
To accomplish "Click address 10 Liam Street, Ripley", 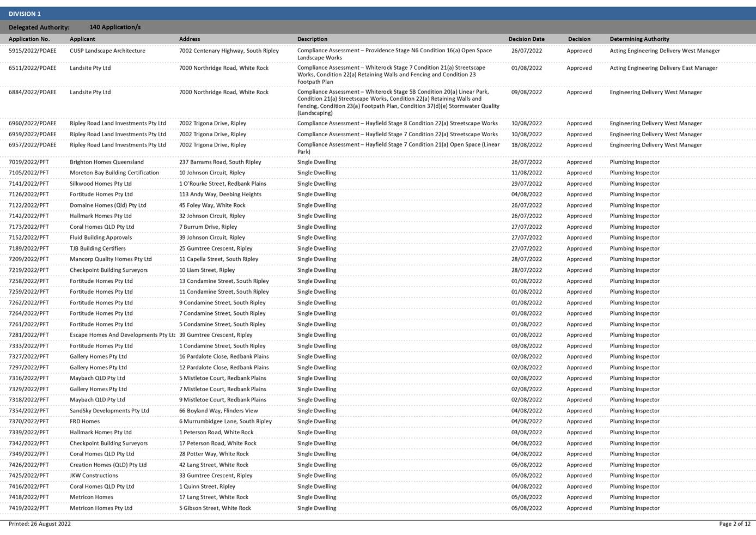I will [207, 270].
